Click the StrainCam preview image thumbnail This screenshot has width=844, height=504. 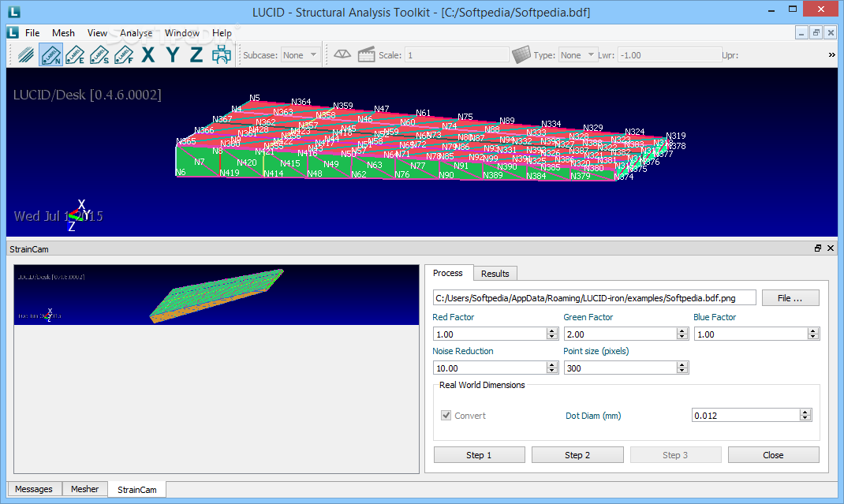(216, 294)
